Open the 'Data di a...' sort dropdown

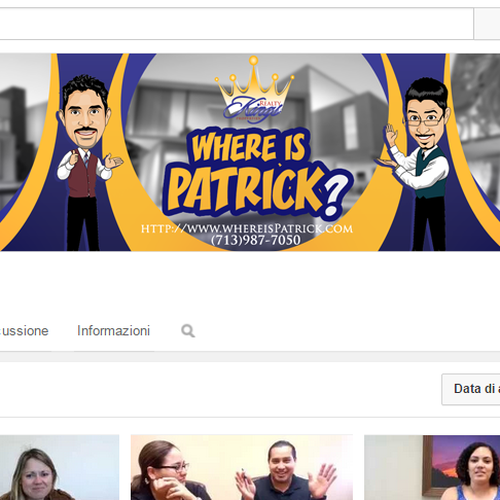[471, 389]
